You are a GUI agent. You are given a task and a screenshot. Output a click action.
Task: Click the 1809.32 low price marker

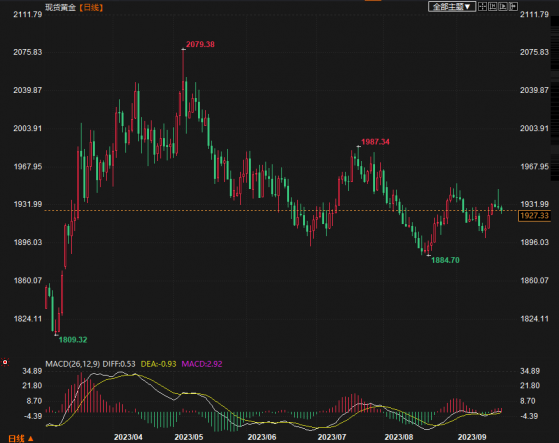(73, 340)
